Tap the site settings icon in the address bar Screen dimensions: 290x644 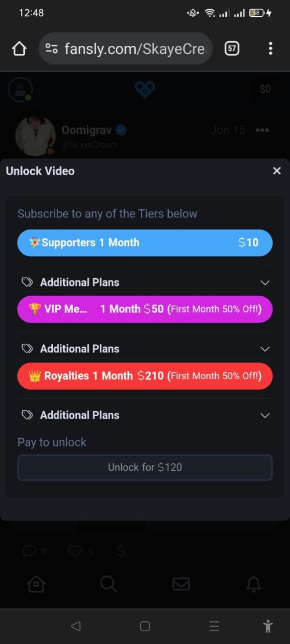pyautogui.click(x=52, y=49)
